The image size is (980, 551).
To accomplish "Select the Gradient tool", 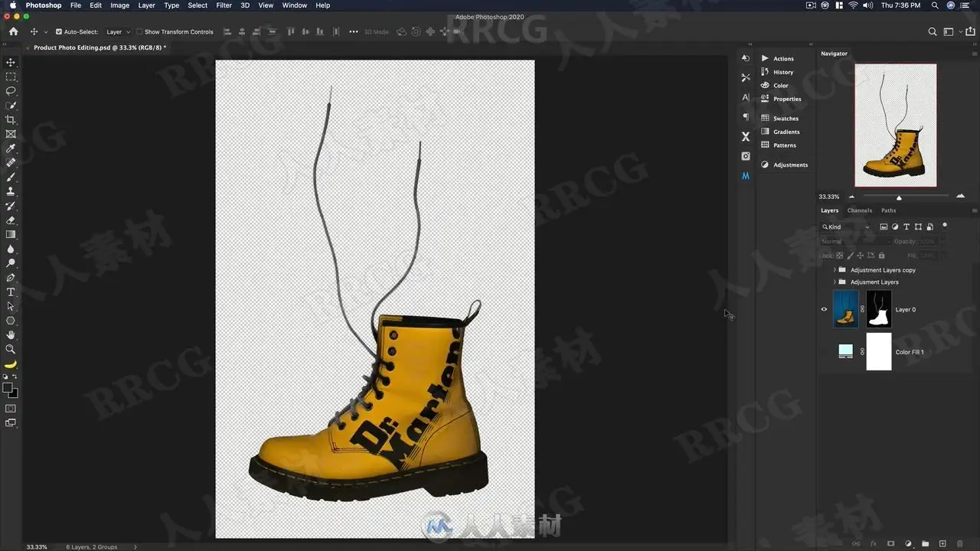I will (x=11, y=234).
